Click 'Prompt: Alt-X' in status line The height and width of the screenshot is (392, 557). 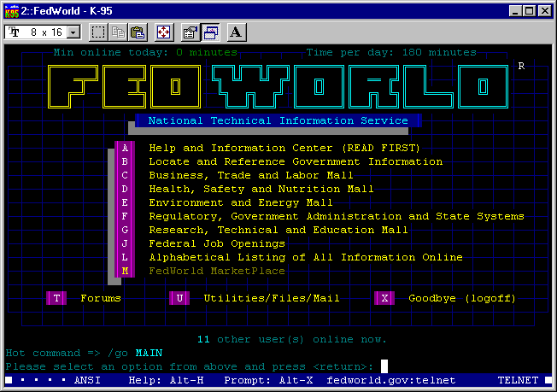pyautogui.click(x=268, y=380)
